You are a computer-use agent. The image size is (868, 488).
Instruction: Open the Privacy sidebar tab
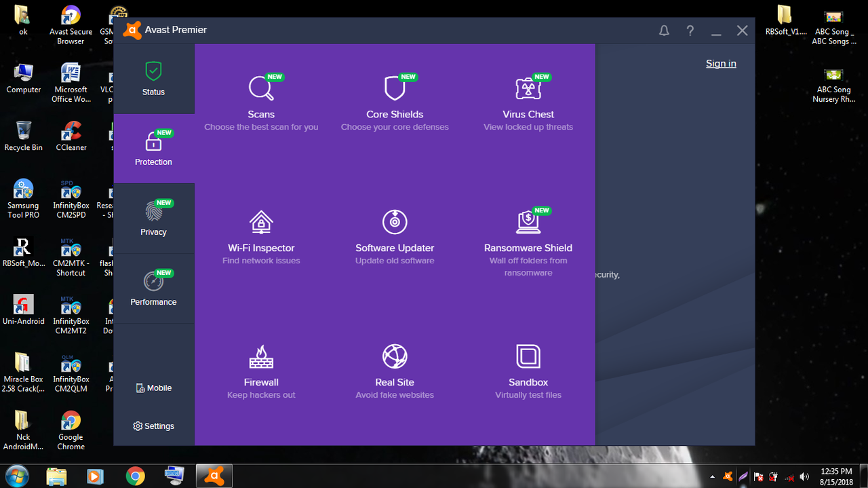click(154, 219)
